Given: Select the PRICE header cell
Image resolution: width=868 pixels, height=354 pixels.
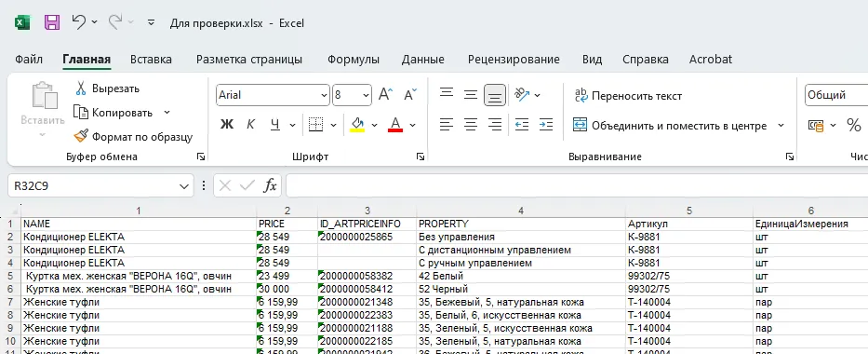Looking at the screenshot, I should (x=287, y=224).
